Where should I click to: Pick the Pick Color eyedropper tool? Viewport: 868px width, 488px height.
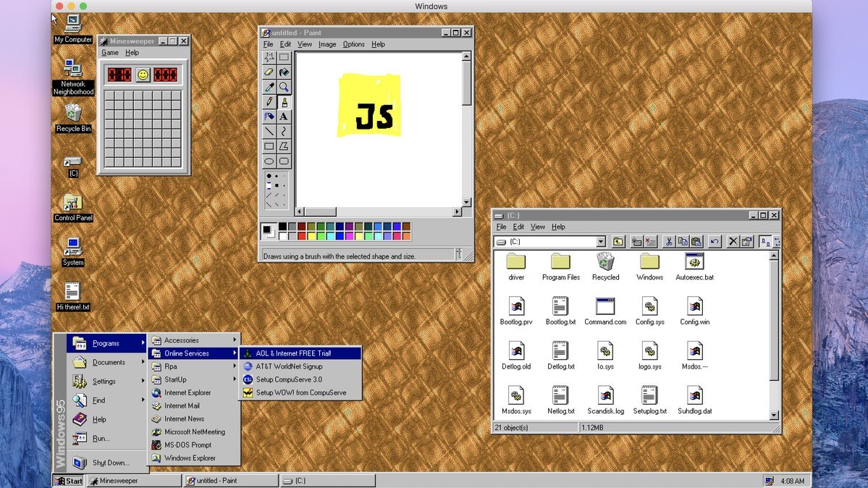[x=269, y=87]
